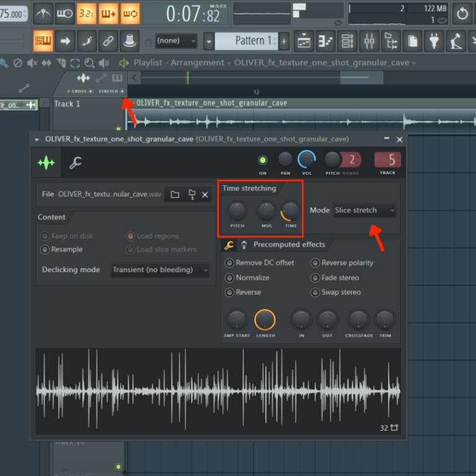Click the tempo tapper icon

456,41
